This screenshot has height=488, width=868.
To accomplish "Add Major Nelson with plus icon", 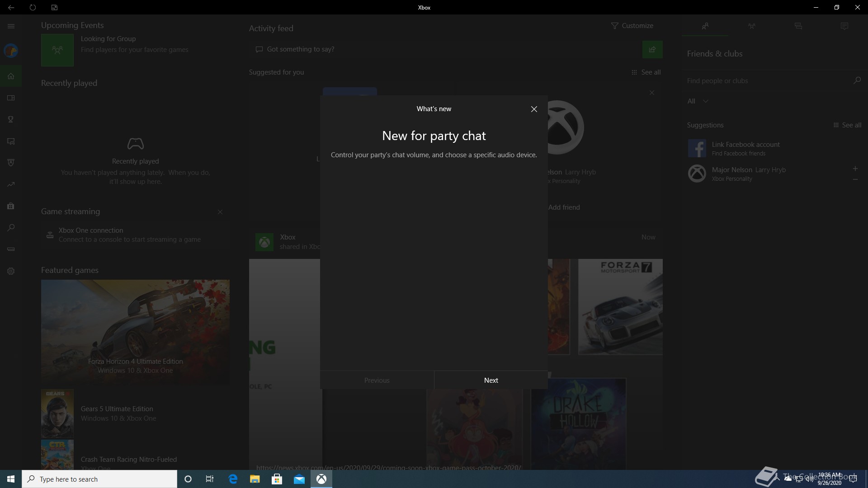I will (855, 169).
